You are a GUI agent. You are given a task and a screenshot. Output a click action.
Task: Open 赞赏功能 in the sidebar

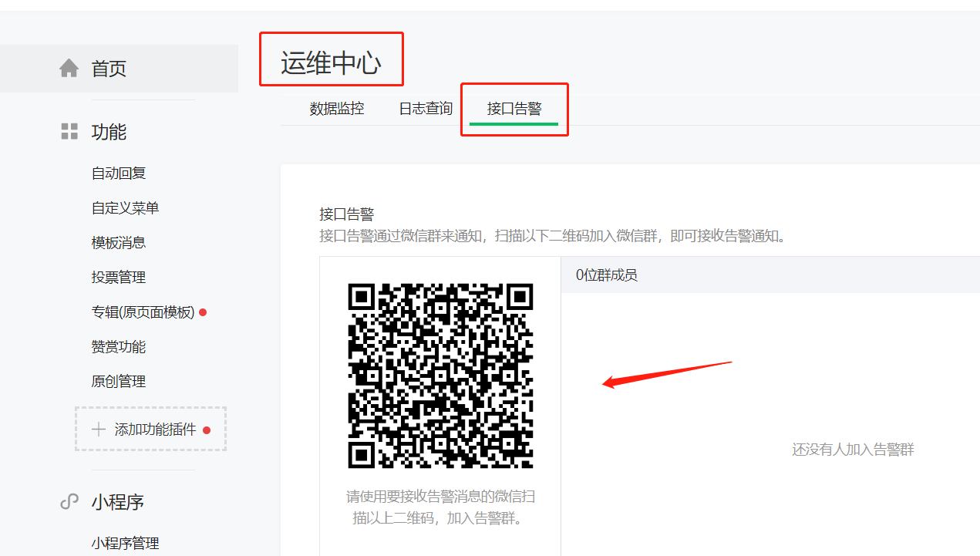pyautogui.click(x=119, y=347)
